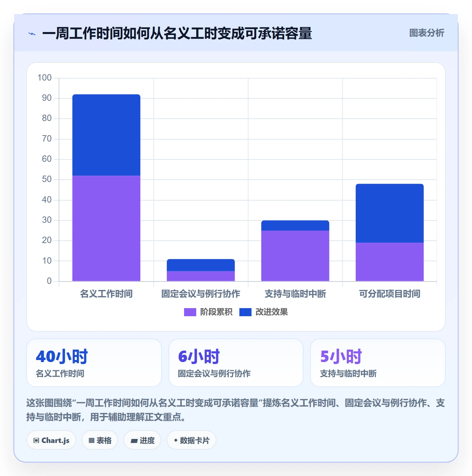Click the icon inside the Chart.js tag
Viewport: 472px width, 476px height.
36,441
